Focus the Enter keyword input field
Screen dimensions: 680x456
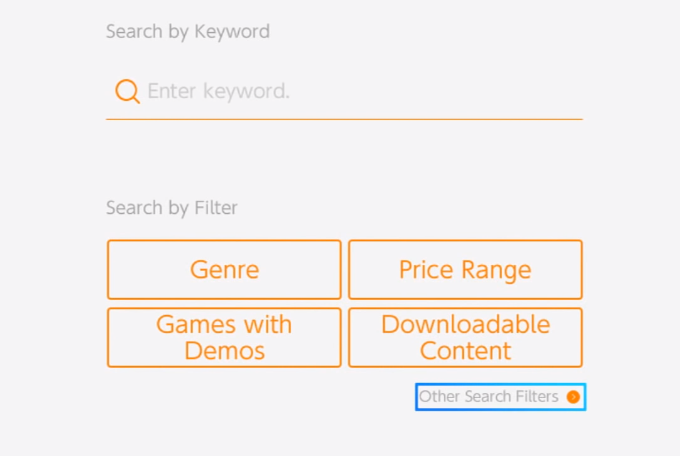pos(344,92)
